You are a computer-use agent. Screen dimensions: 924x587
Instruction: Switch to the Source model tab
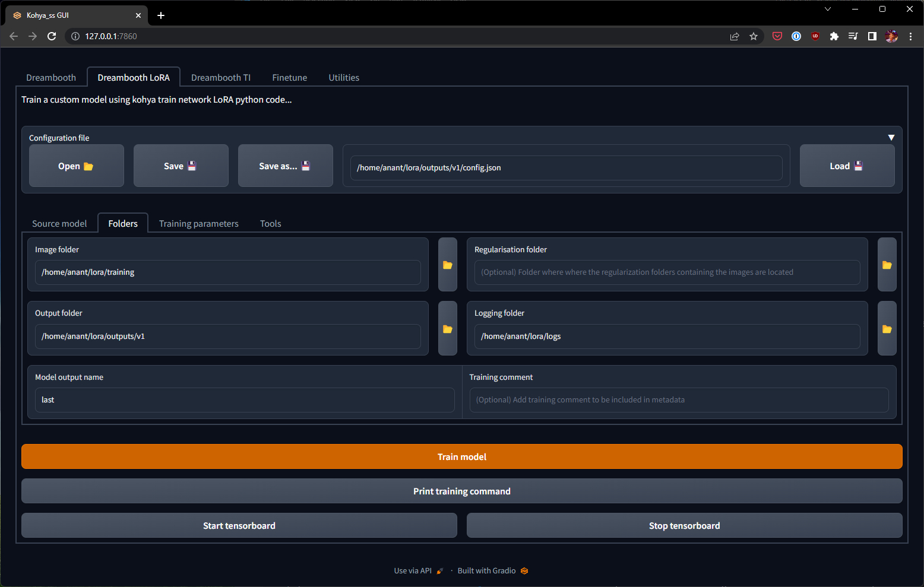(x=59, y=224)
